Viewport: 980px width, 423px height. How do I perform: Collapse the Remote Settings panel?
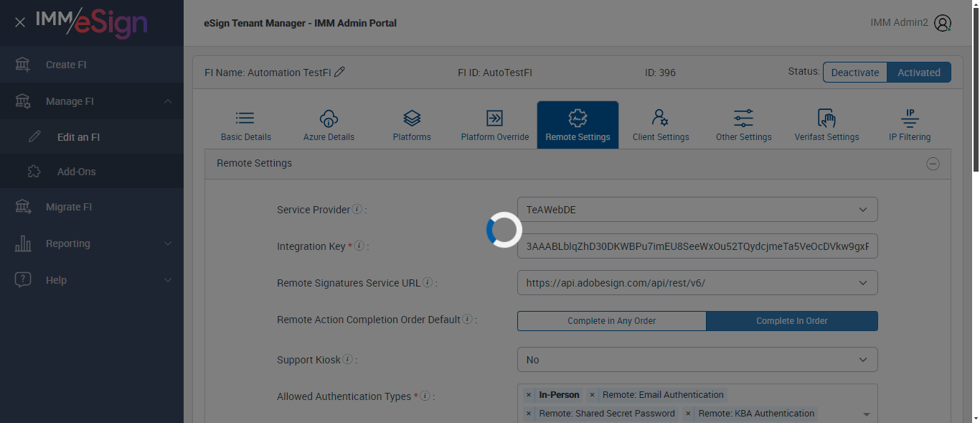[933, 164]
